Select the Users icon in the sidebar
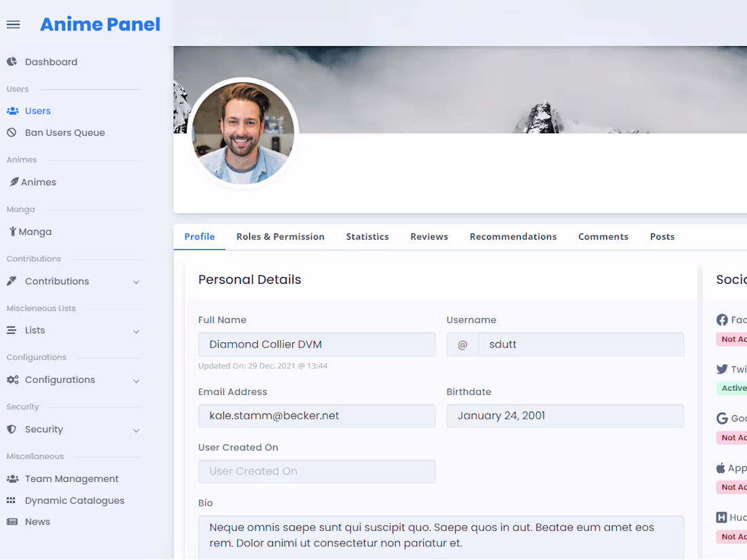 point(13,111)
